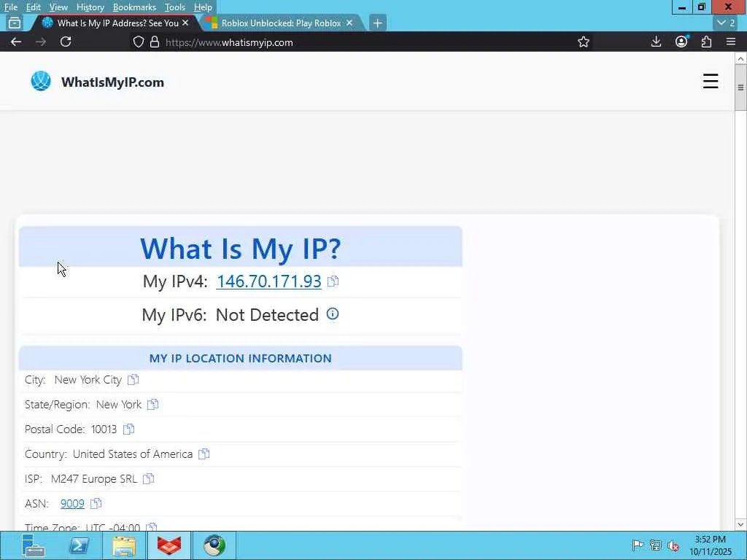The height and width of the screenshot is (560, 747).
Task: View site security via padlock icon
Action: pos(155,42)
